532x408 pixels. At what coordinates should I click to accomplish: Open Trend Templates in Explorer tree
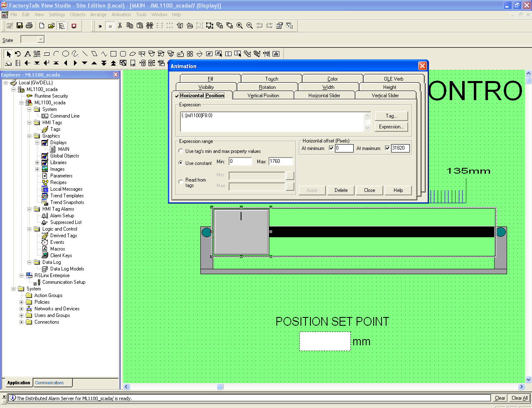[x=67, y=196]
